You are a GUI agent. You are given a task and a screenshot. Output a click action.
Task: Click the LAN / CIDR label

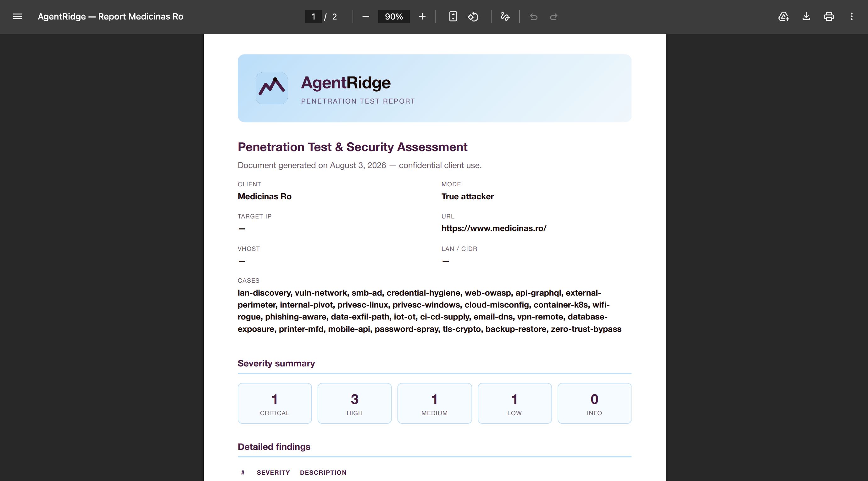pos(459,249)
